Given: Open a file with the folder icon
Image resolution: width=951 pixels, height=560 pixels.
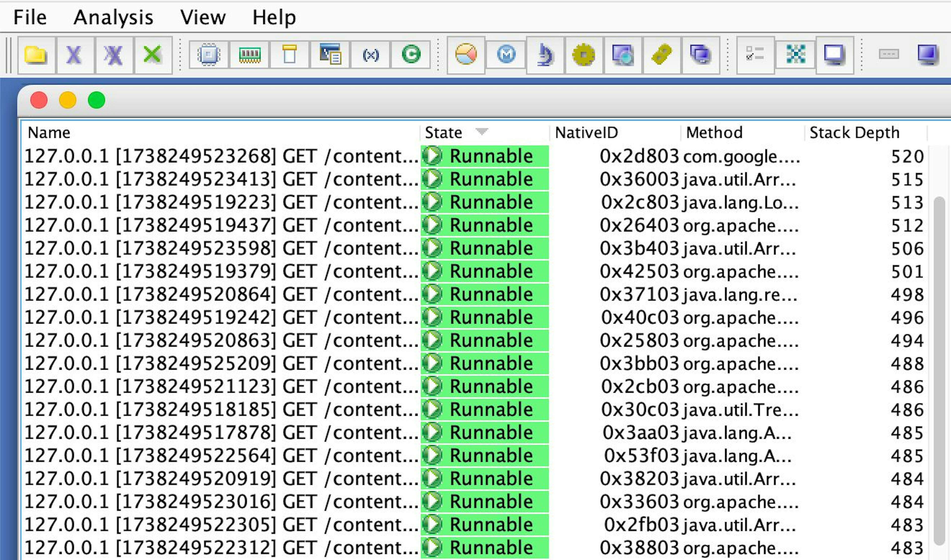Looking at the screenshot, I should (35, 55).
